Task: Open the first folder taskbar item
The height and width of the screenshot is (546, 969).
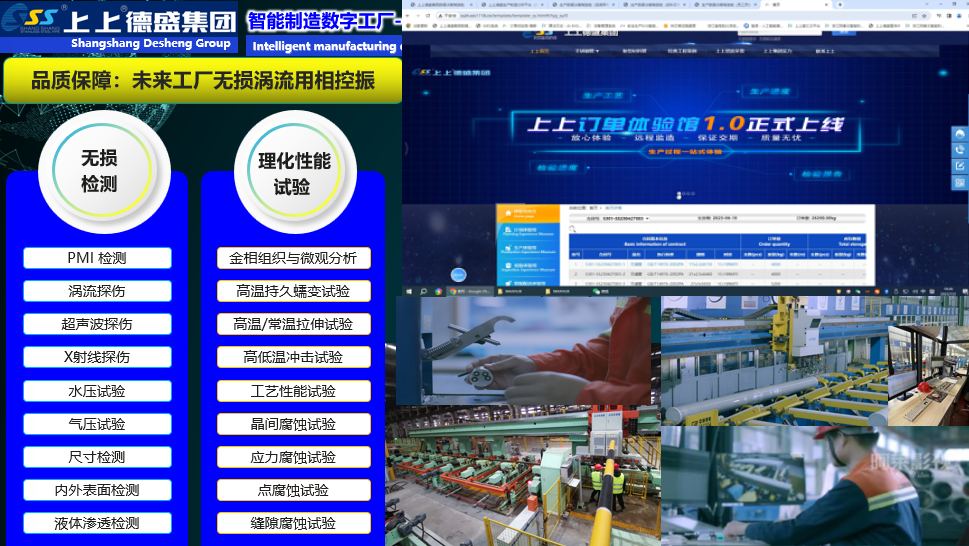Action: pyautogui.click(x=515, y=291)
